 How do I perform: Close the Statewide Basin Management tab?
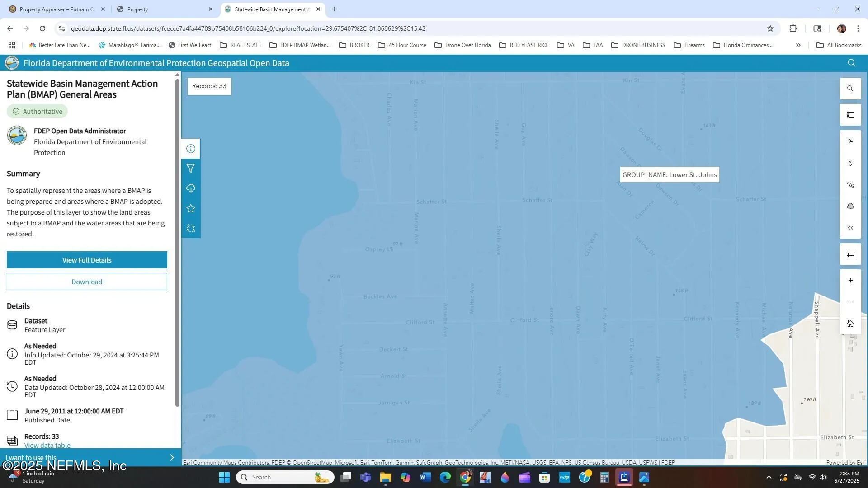coord(318,9)
